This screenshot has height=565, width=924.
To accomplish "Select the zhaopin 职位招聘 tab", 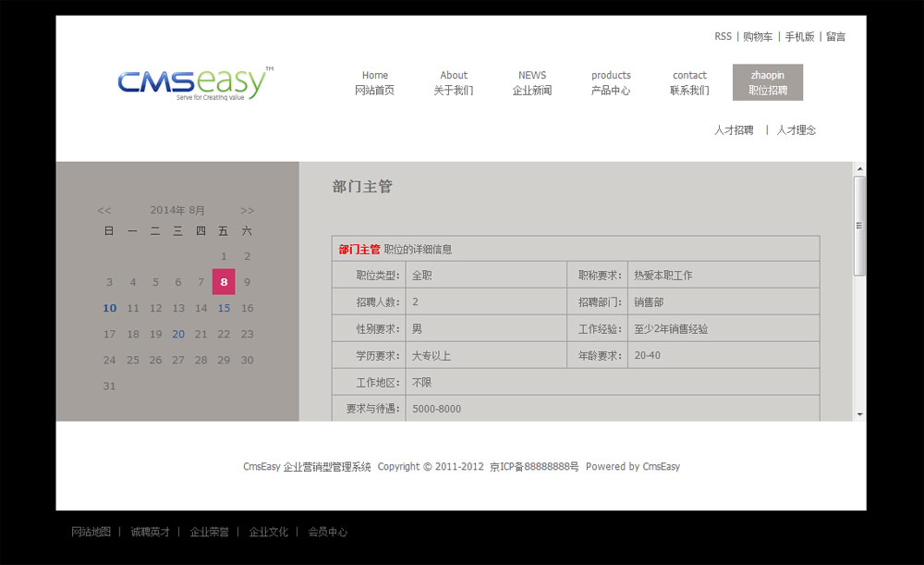I will pyautogui.click(x=768, y=82).
